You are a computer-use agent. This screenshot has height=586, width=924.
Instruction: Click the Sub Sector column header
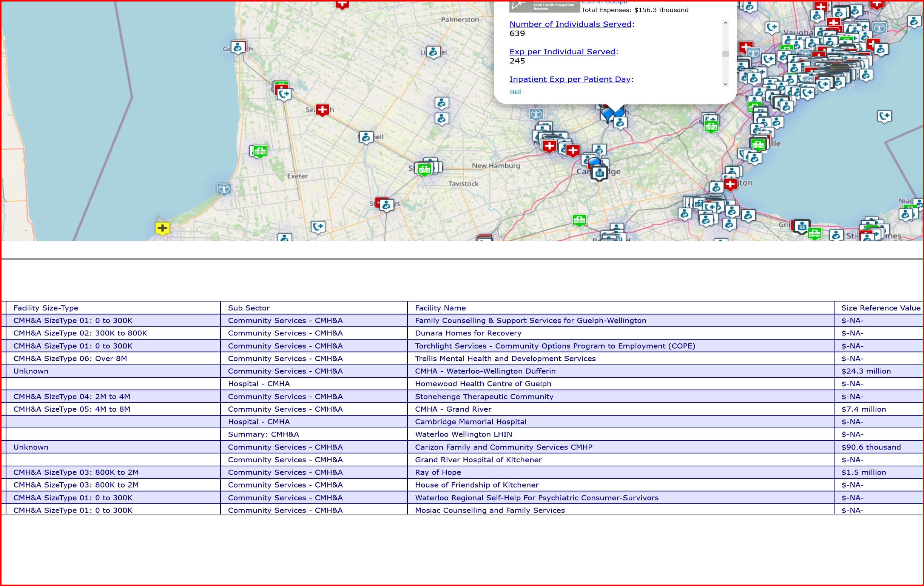[x=248, y=308]
